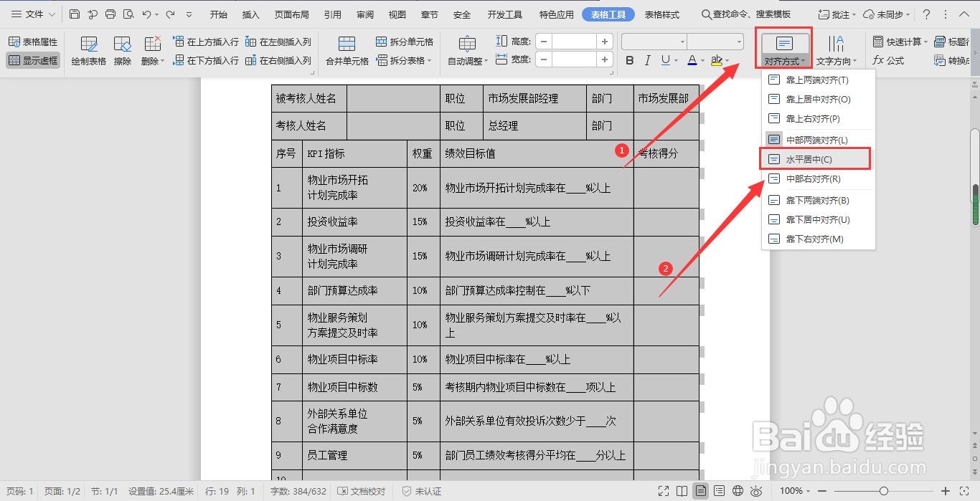This screenshot has height=501, width=980.
Task: Click 在左侧插入列 insert column left
Action: point(278,42)
